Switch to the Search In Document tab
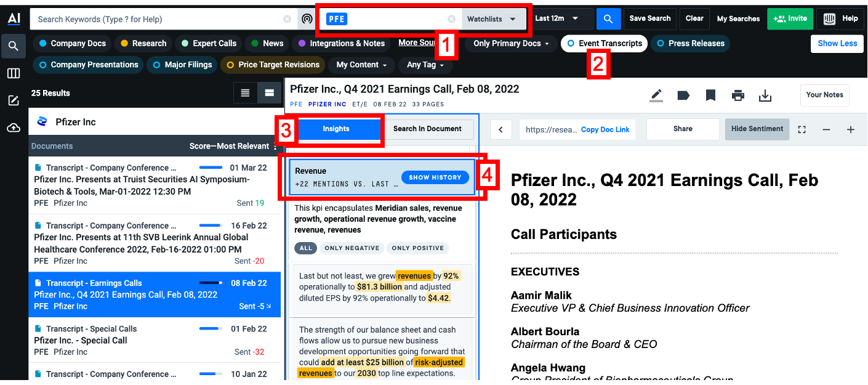 [427, 129]
